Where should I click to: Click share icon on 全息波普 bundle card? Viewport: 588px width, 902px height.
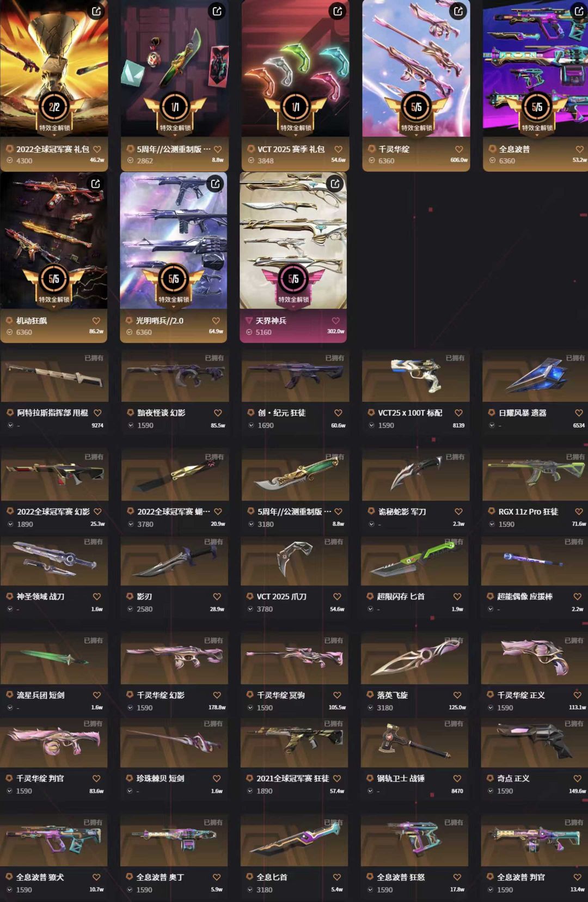coord(579,11)
